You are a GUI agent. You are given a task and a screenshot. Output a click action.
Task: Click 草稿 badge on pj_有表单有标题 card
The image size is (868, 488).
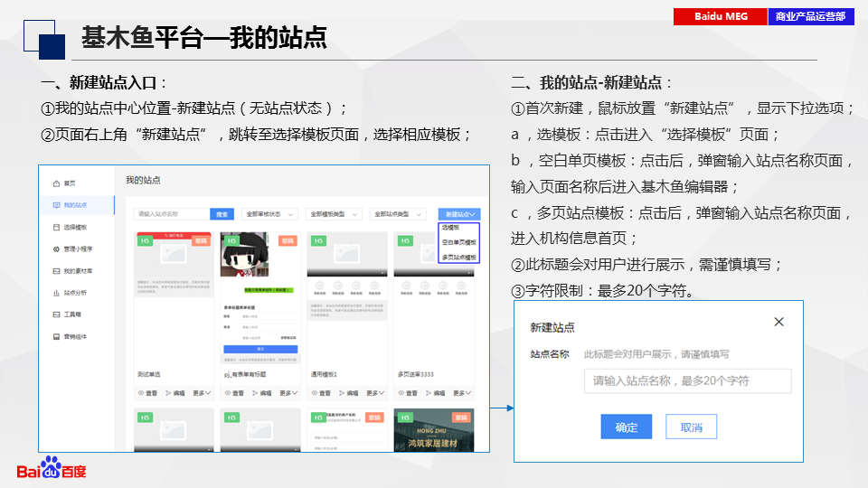click(x=288, y=240)
